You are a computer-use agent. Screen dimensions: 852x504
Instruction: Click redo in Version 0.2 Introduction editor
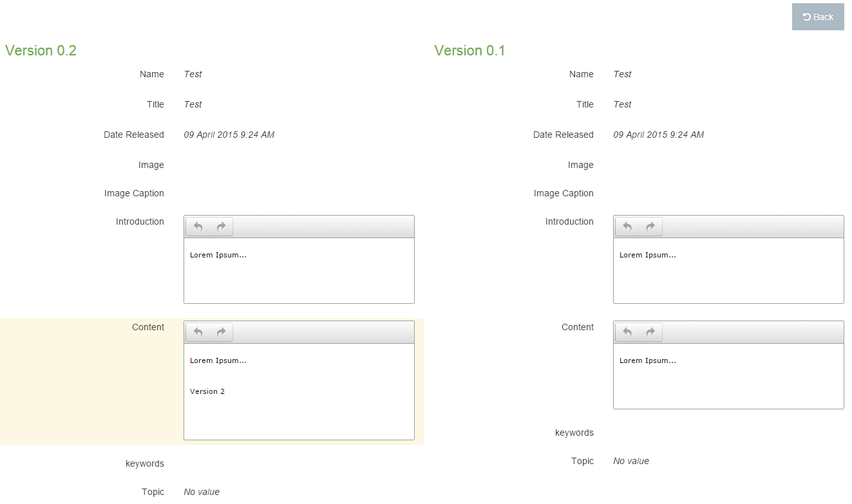(221, 227)
